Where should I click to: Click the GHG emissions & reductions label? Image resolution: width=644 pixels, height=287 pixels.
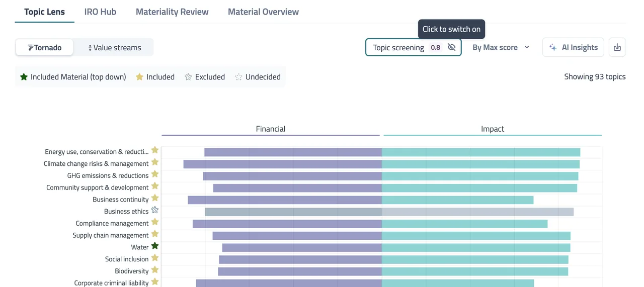[x=108, y=175]
